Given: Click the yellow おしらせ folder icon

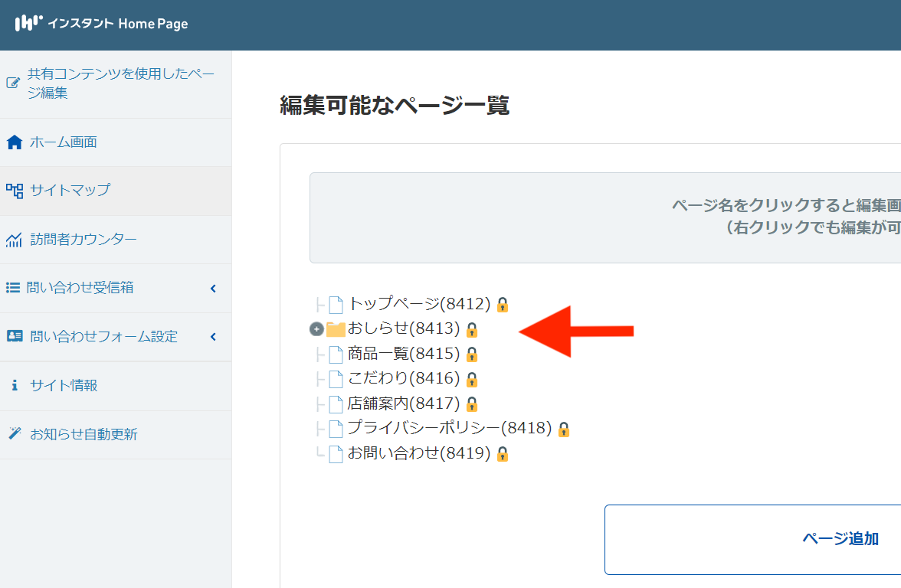Looking at the screenshot, I should [x=336, y=329].
